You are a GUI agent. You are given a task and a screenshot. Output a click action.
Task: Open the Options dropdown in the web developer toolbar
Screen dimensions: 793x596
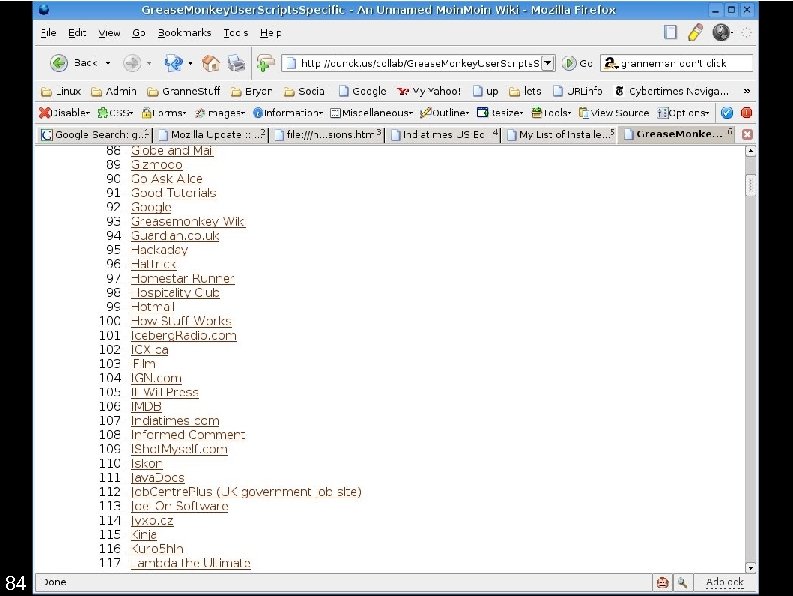(683, 113)
